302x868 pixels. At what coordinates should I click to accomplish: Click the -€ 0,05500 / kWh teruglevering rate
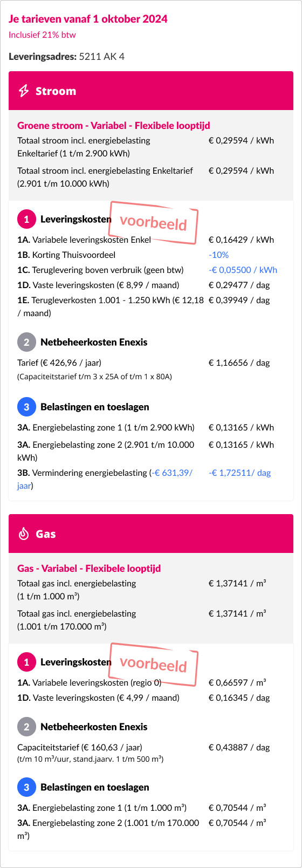click(243, 270)
